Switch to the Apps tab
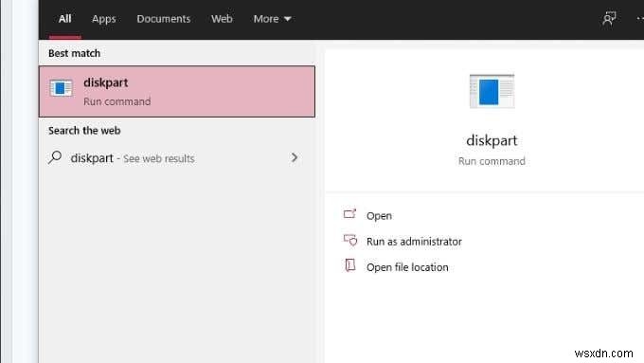Image resolution: width=644 pixels, height=363 pixels. (x=104, y=19)
